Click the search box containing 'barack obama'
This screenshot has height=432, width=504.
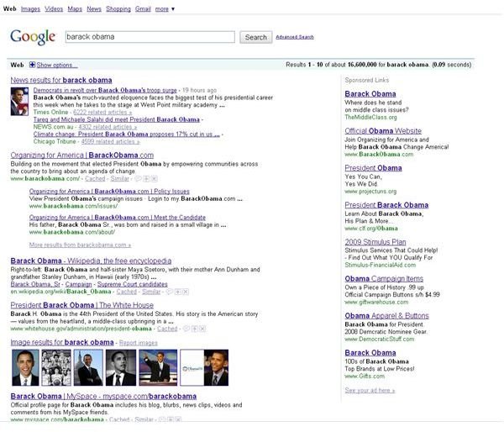click(150, 37)
